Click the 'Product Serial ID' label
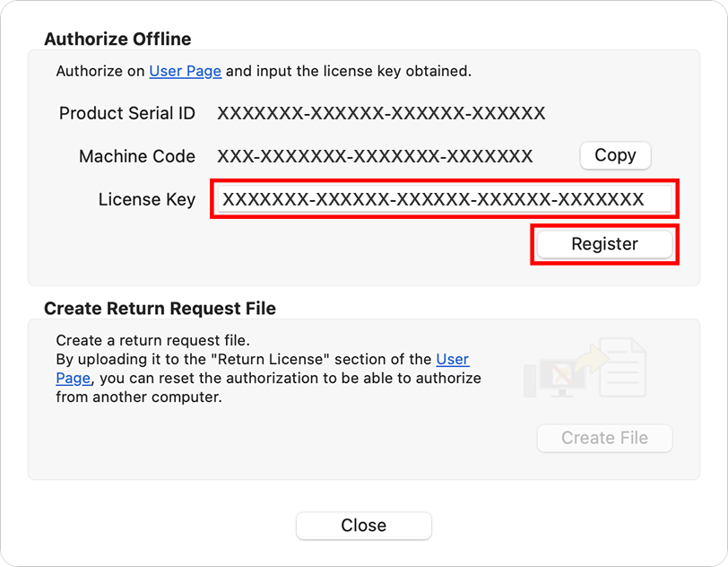 tap(127, 113)
